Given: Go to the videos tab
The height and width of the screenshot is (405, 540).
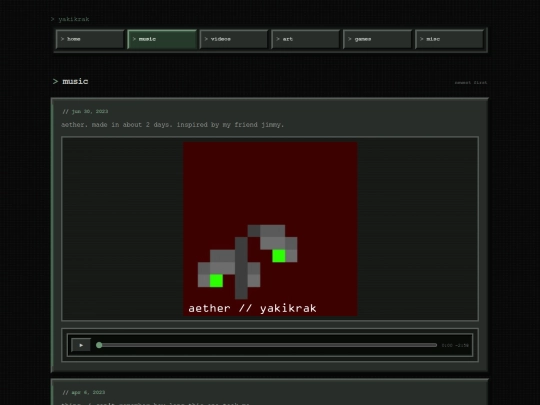Looking at the screenshot, I should click(x=234, y=39).
